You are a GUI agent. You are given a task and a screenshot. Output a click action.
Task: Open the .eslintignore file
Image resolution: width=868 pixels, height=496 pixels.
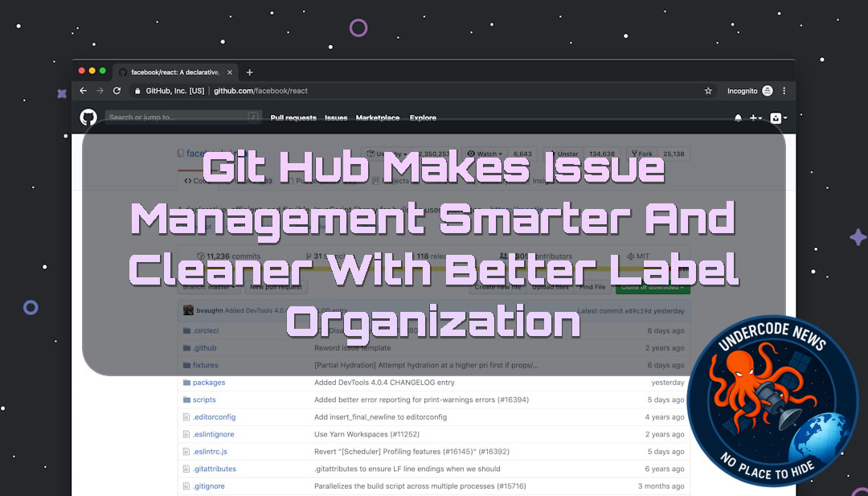tap(213, 435)
